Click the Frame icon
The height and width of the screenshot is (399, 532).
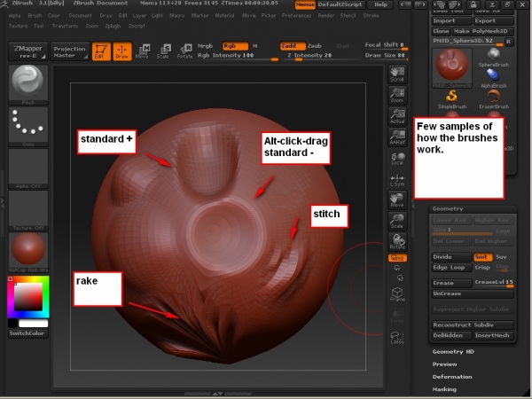pyautogui.click(x=397, y=294)
